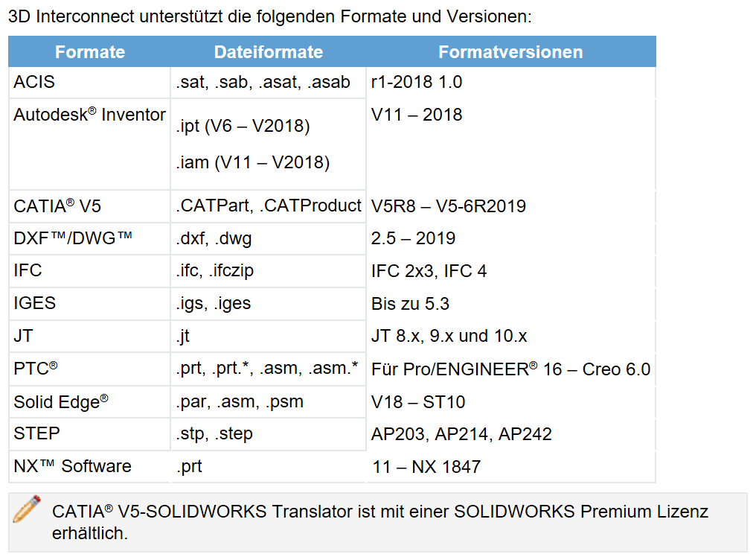The image size is (756, 560).
Task: Select the .jt file format cell
Action: click(269, 336)
